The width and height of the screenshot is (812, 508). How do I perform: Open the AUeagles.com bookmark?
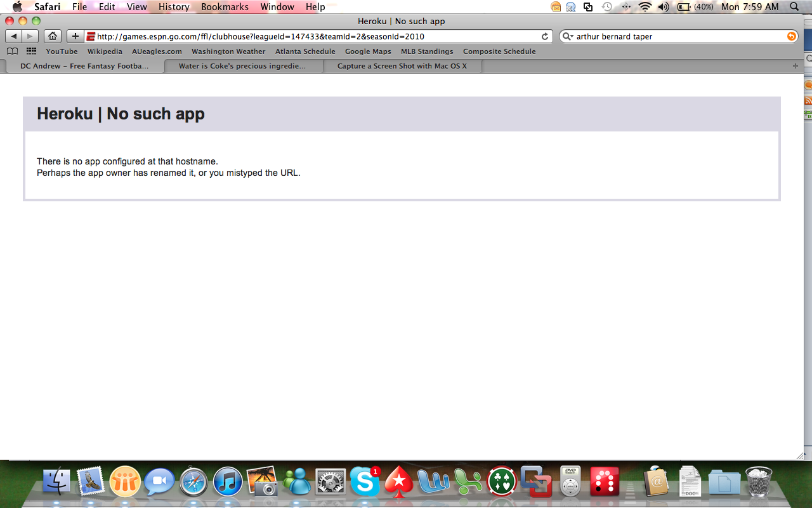(x=157, y=51)
